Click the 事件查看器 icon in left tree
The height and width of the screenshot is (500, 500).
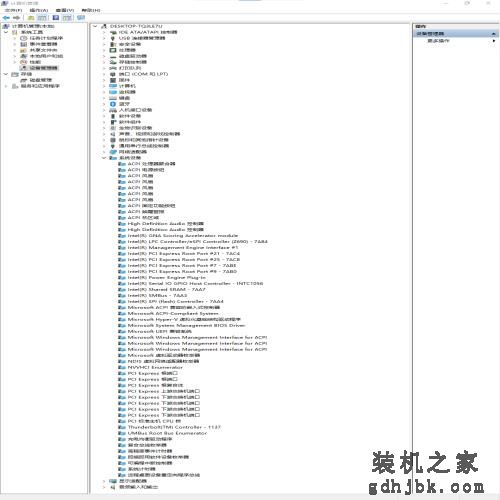pos(23,44)
